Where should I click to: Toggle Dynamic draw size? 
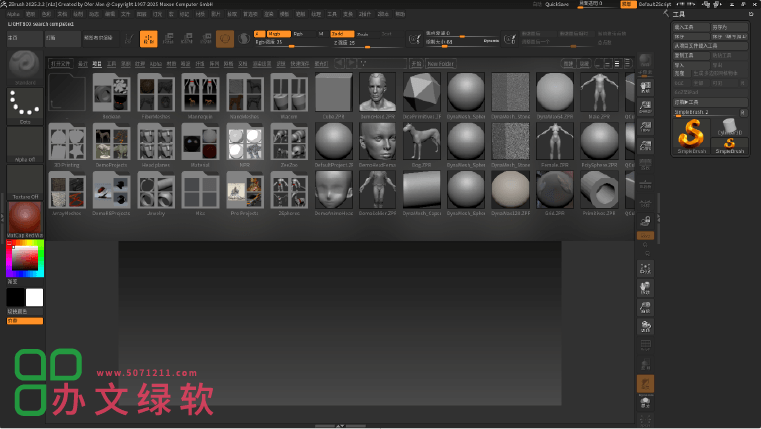point(491,41)
